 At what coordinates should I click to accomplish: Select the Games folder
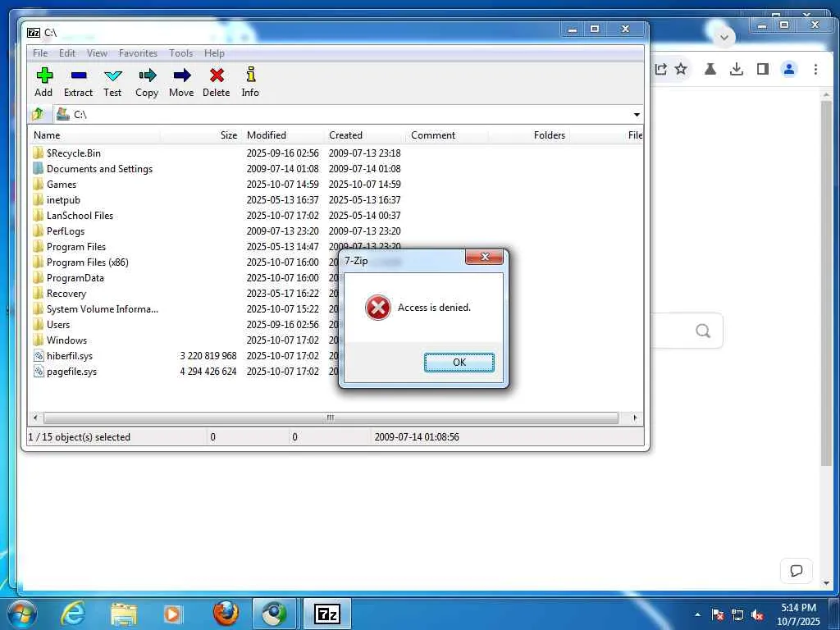[61, 185]
